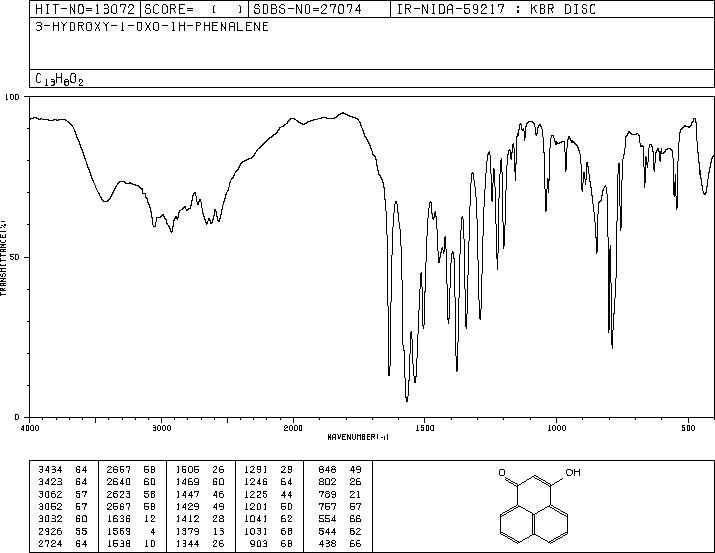Click the 50 tick label on transmittance axis
Image resolution: width=715 pixels, height=553 pixels.
(14, 257)
